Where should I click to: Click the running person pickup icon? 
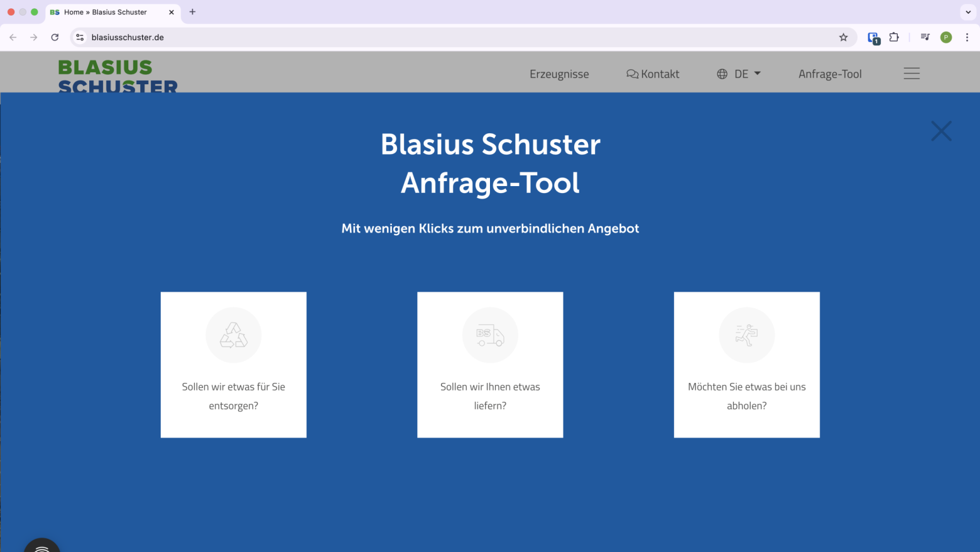[746, 335]
